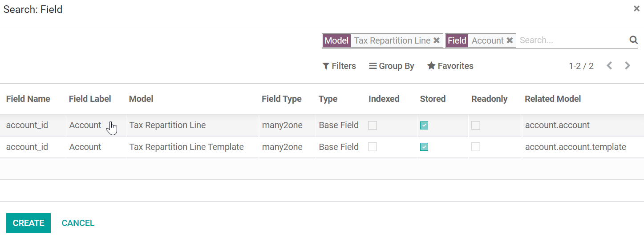Click the CANCEL button
Screen dimensions: 644x238
tap(78, 223)
